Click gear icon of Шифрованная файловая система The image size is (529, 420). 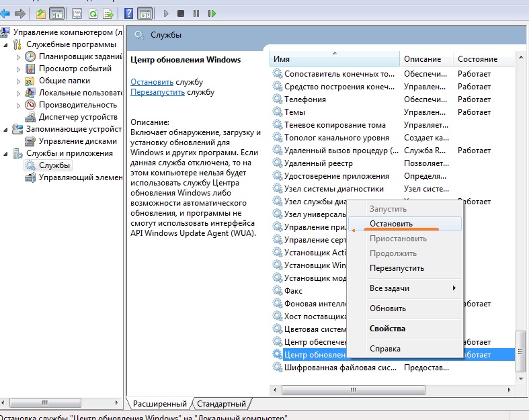tap(278, 367)
